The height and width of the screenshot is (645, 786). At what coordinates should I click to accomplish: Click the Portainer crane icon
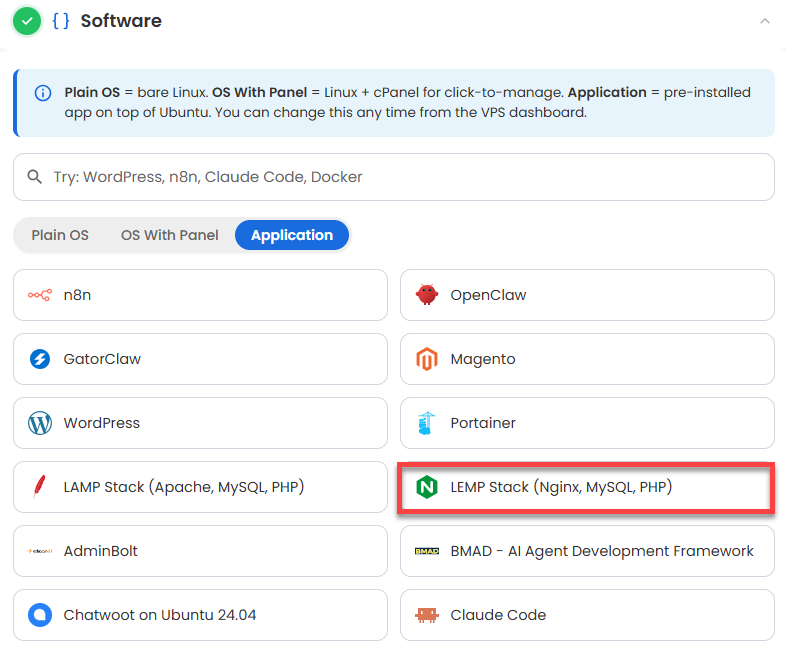(x=426, y=423)
